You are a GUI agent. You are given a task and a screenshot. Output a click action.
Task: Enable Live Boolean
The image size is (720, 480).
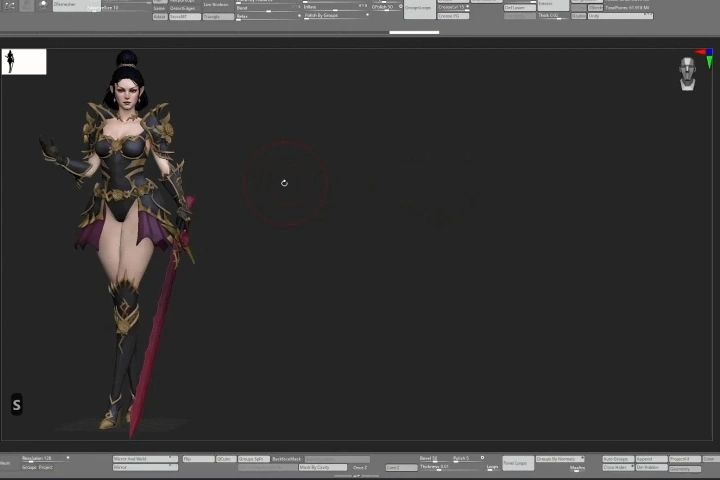pos(216,5)
